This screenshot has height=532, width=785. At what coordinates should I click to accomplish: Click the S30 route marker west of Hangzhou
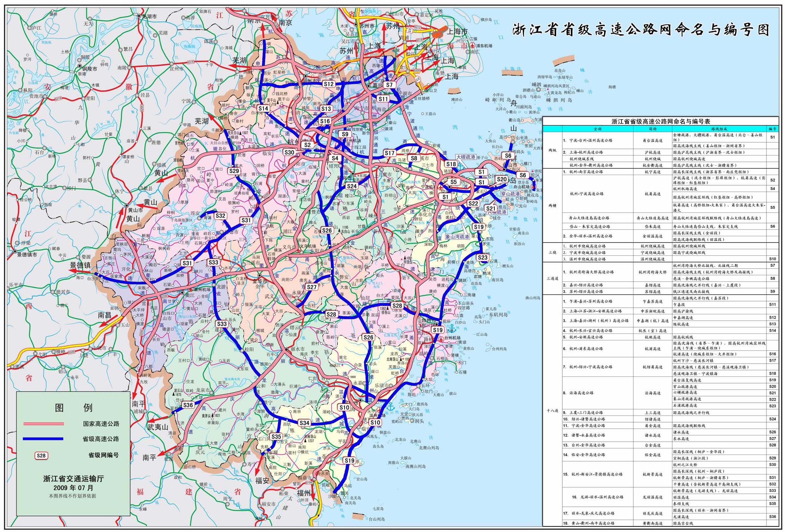coord(289,152)
